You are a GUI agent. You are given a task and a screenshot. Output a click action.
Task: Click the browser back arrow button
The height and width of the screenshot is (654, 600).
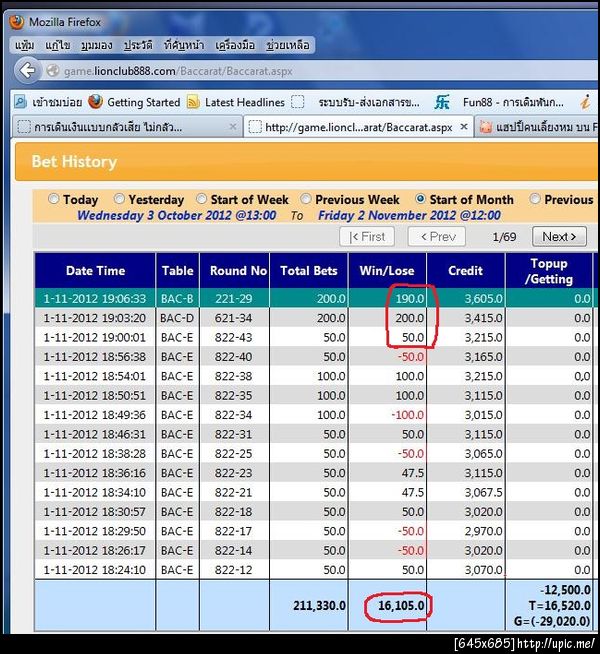(x=28, y=70)
